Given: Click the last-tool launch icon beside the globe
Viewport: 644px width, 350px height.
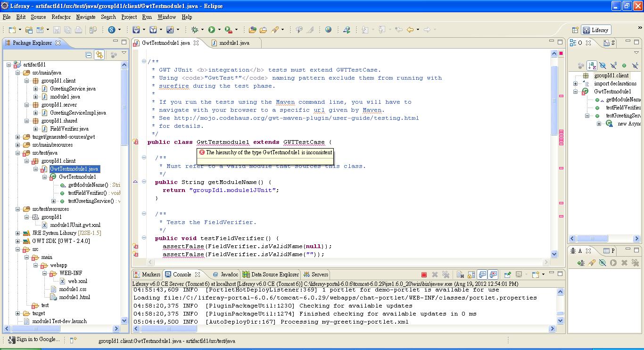Looking at the screenshot, I should [x=347, y=30].
